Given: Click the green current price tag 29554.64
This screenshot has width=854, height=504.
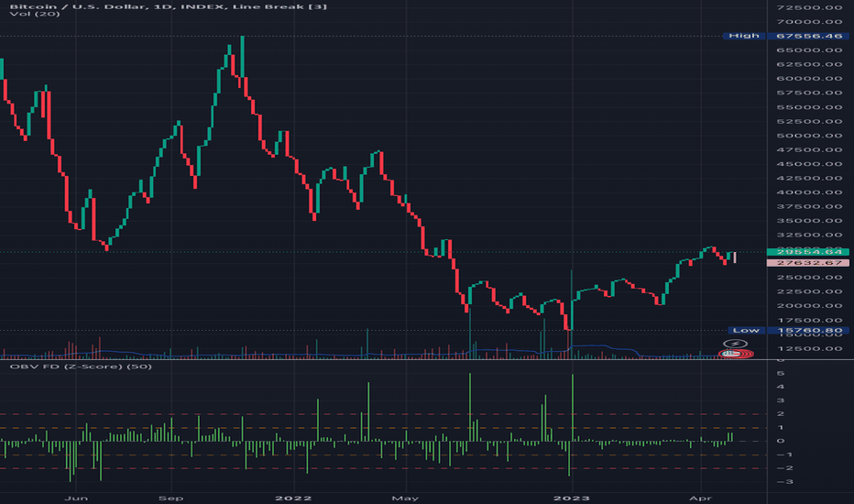Looking at the screenshot, I should point(807,252).
